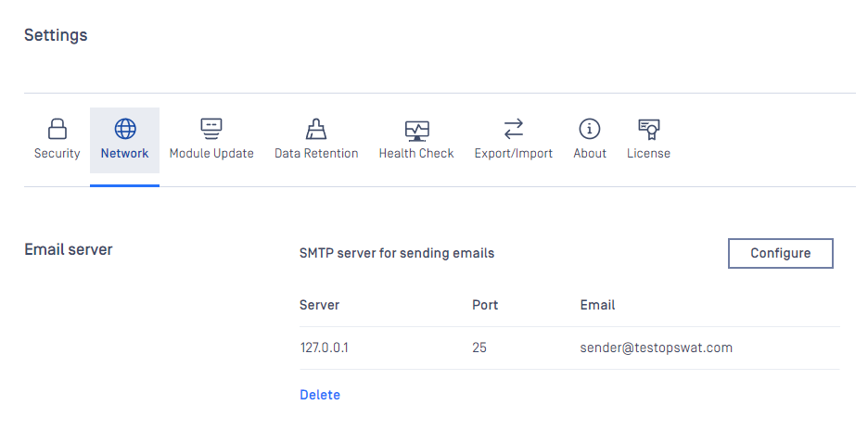
Task: Select the 127.0.0.1 server entry
Action: click(x=325, y=348)
